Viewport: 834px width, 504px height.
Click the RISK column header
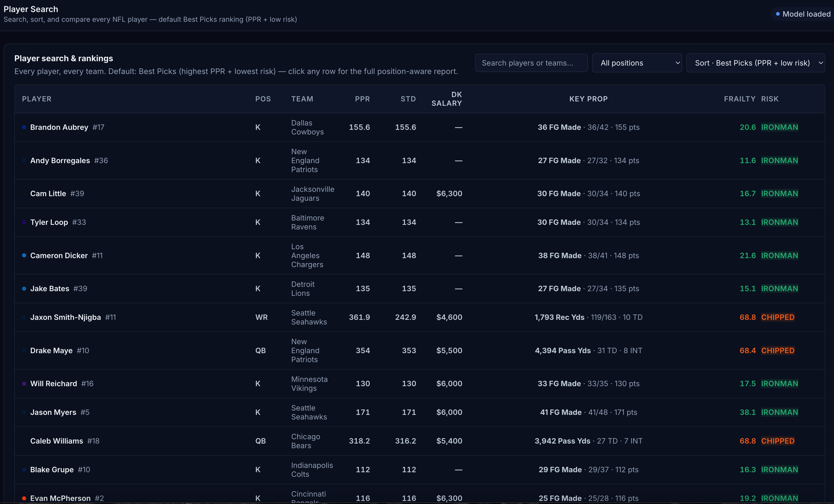(x=770, y=99)
